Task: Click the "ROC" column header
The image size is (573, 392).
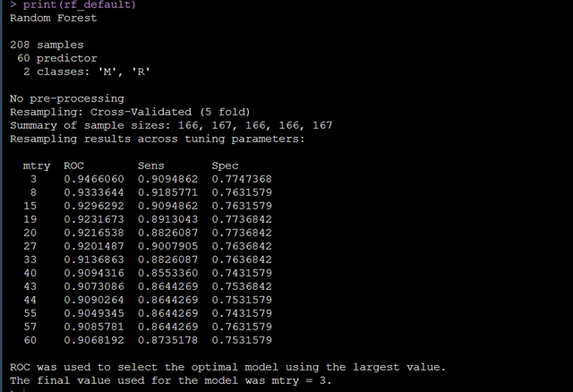Action: tap(74, 166)
